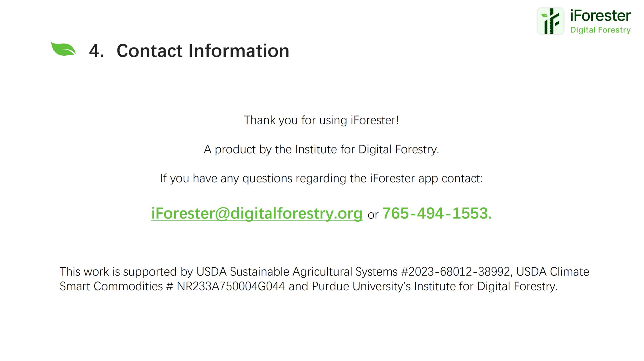This screenshot has width=644, height=361.
Task: Open the iForester@digitalforestry.org email link
Action: [257, 213]
